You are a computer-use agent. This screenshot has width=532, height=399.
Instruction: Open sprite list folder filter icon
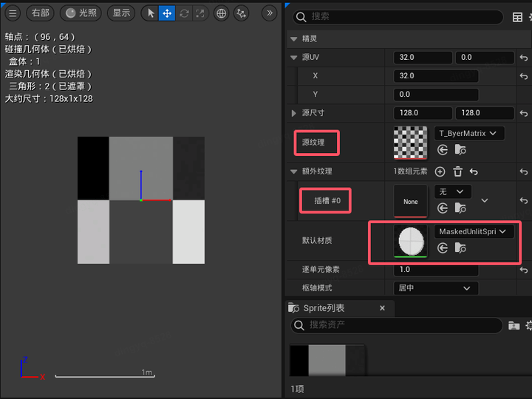coord(514,325)
